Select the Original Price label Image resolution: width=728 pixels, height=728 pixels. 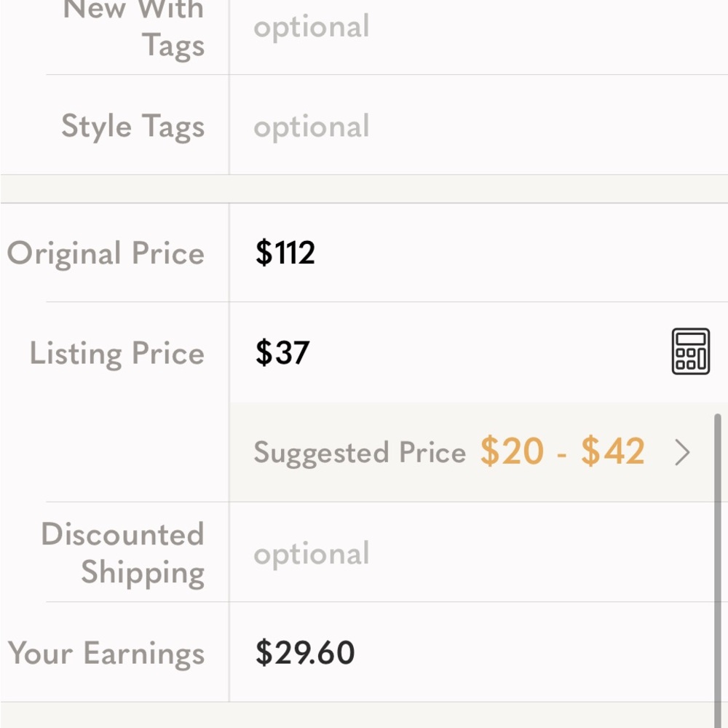coord(106,253)
